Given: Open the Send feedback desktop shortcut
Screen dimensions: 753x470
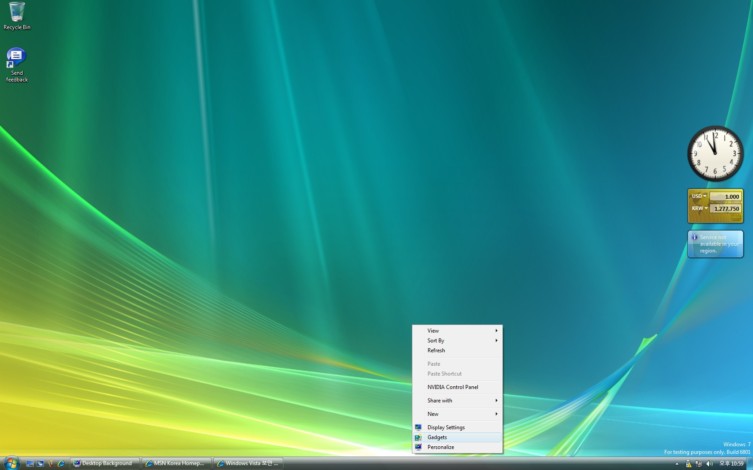Looking at the screenshot, I should [16, 65].
